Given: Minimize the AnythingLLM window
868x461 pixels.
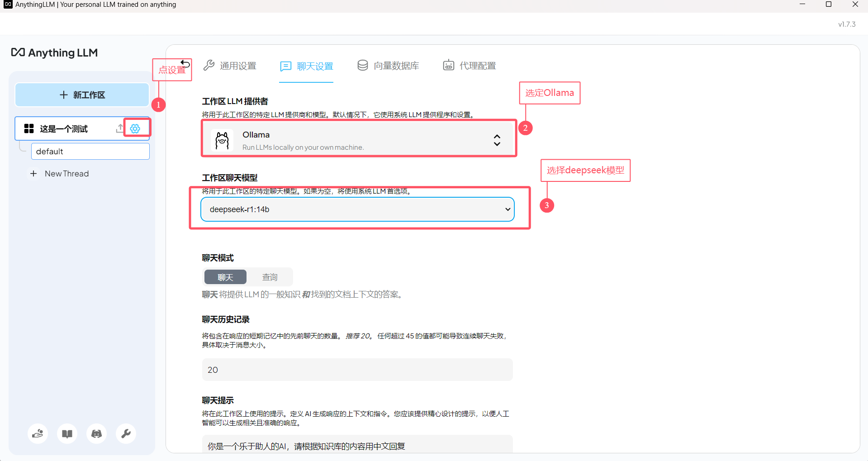Looking at the screenshot, I should 802,5.
